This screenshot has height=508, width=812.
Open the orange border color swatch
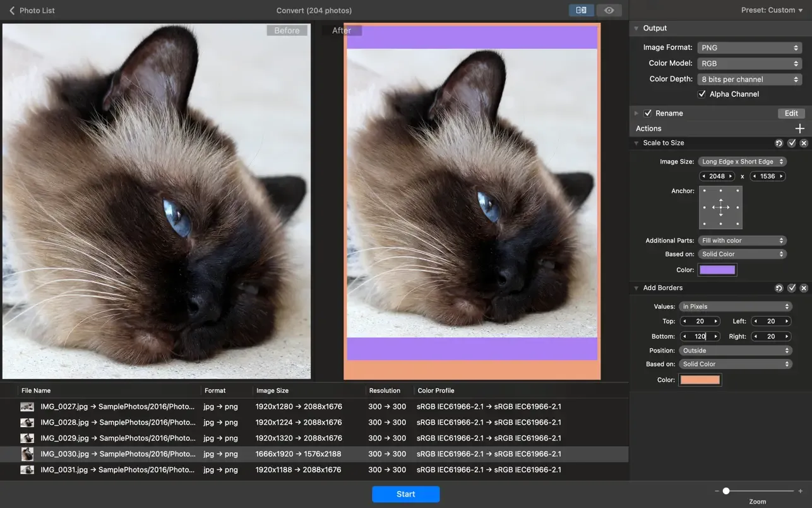pos(700,380)
